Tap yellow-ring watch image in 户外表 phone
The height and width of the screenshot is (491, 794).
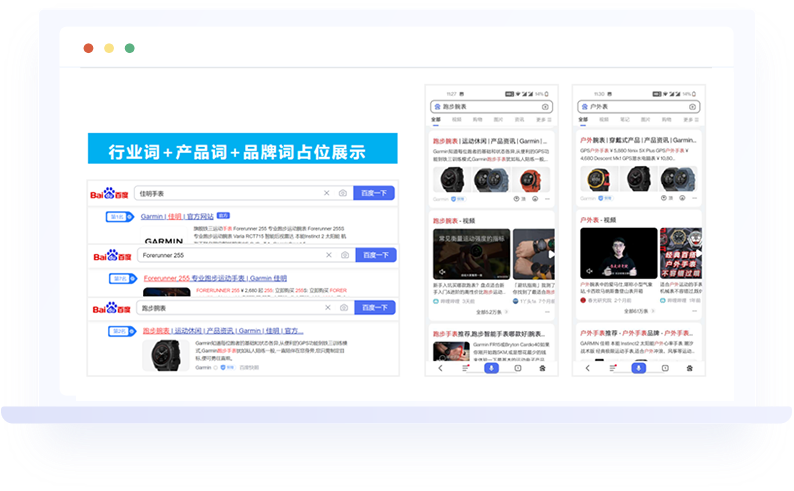(599, 179)
